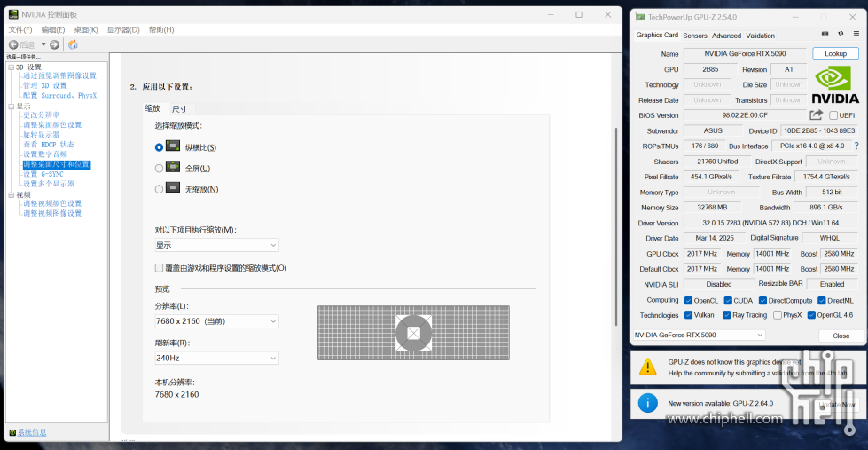Click the no scaling (无缩放) monitor icon
Screen dimensions: 868x450
(x=173, y=187)
